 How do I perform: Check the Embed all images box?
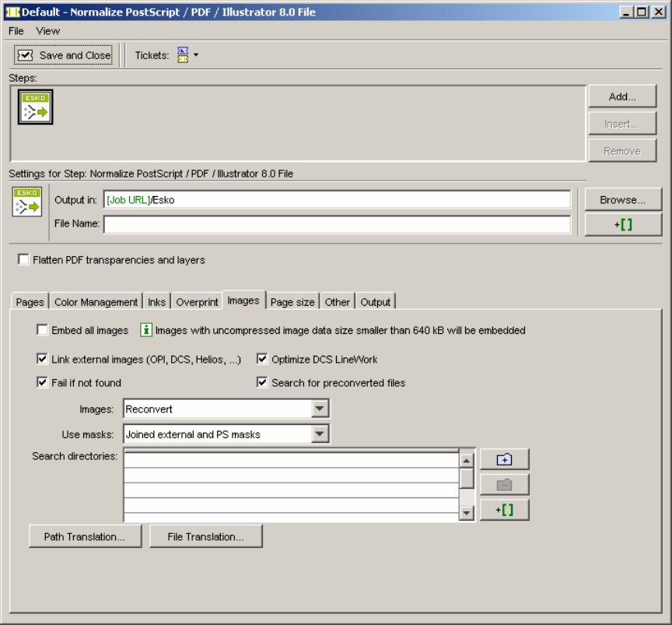click(42, 330)
